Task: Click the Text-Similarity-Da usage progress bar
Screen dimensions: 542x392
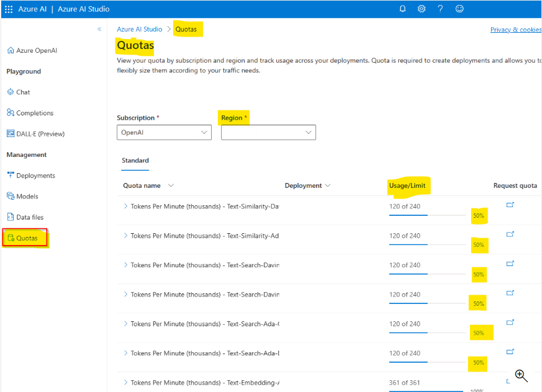Action: 427,215
